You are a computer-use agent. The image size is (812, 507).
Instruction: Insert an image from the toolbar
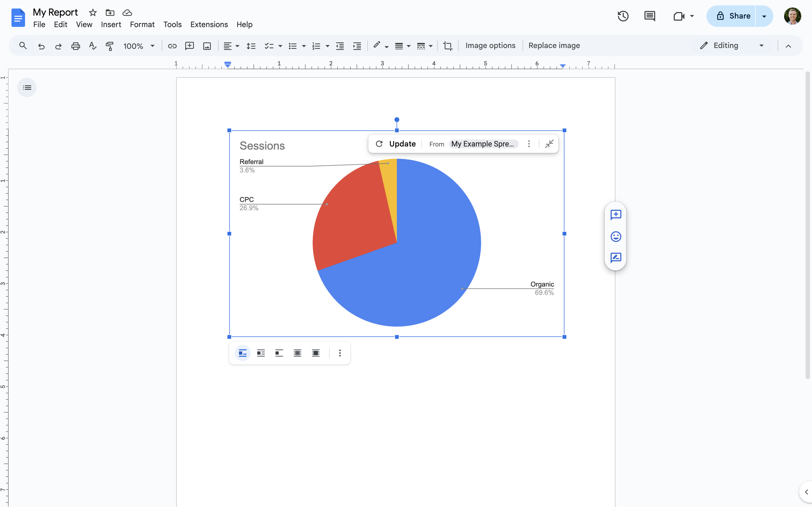[207, 46]
